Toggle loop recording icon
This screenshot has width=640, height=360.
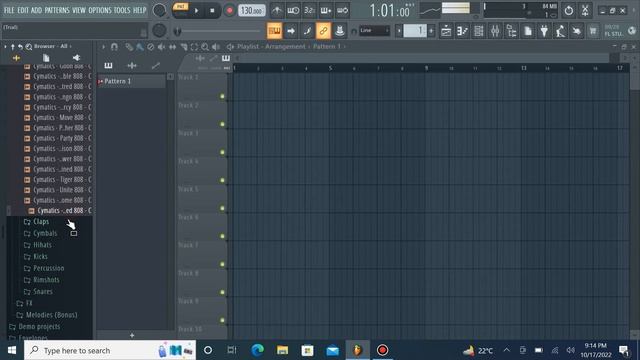tap(342, 11)
